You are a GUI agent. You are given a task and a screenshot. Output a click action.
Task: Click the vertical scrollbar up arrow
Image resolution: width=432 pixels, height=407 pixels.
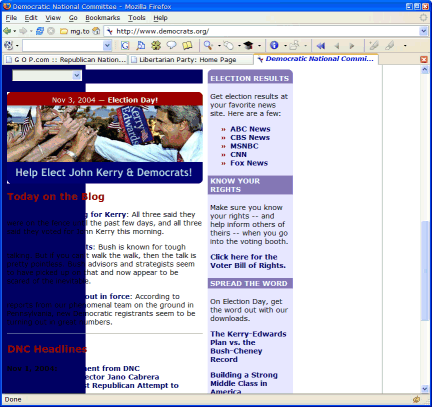pyautogui.click(x=425, y=69)
